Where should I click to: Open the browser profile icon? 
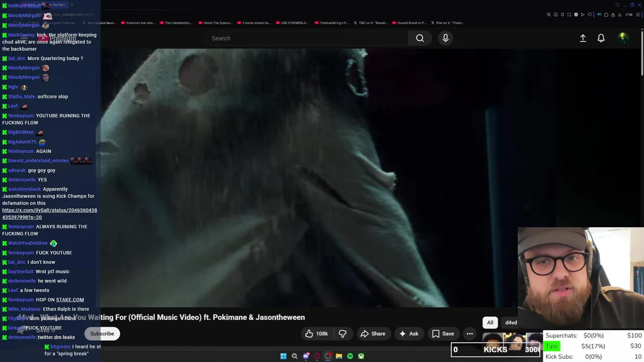point(613,15)
